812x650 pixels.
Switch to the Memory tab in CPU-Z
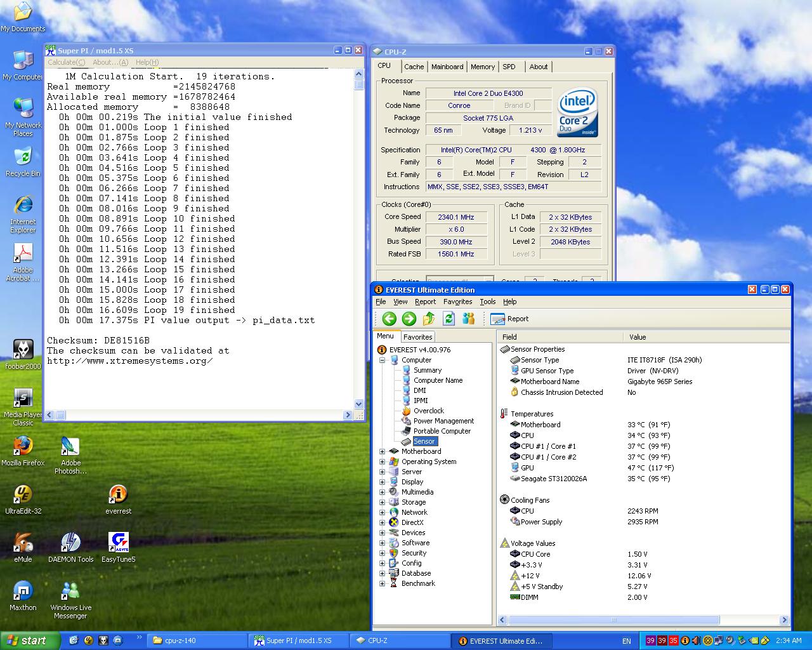483,67
